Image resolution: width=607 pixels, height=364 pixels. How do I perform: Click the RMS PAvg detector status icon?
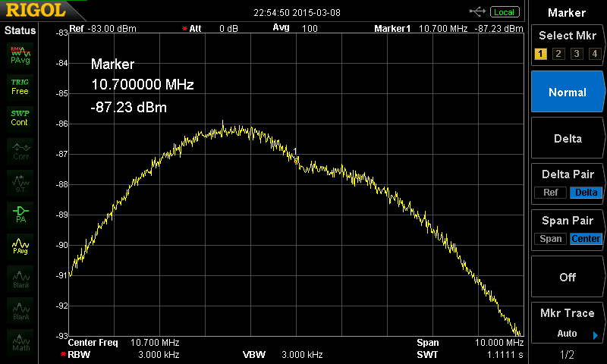coord(20,55)
